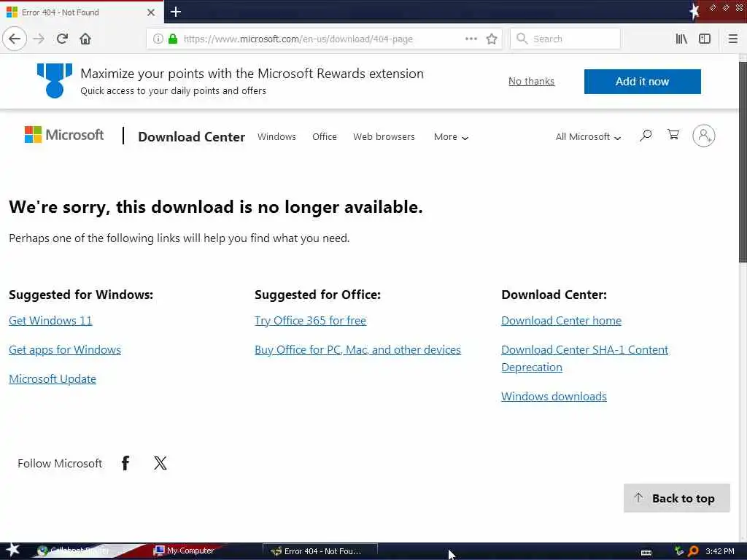Open Buy Office for PC, Mac link
This screenshot has height=560, width=747.
coord(357,349)
